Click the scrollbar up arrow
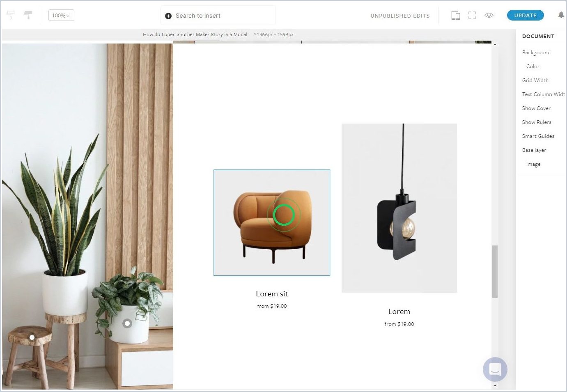Screen dimensions: 567x392 tap(495, 44)
